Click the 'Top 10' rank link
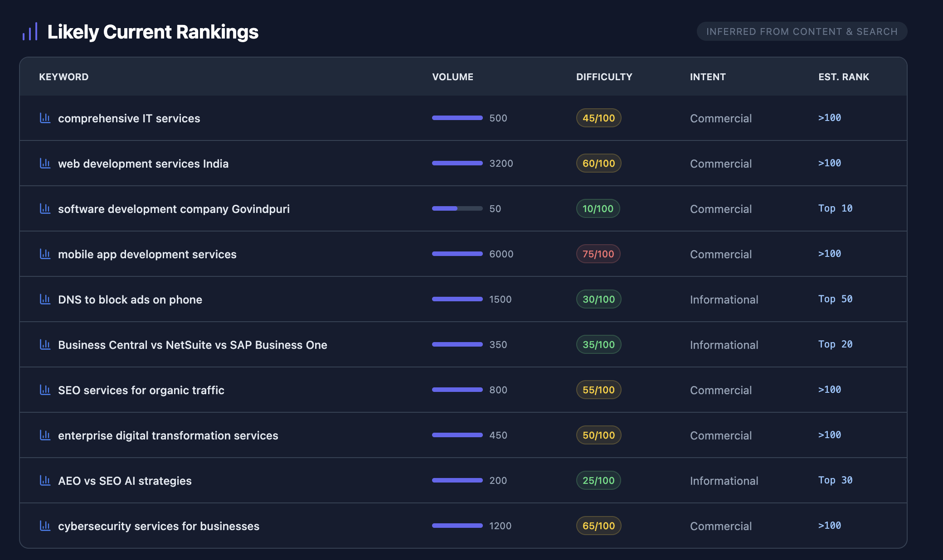Viewport: 943px width, 560px height. pyautogui.click(x=835, y=208)
